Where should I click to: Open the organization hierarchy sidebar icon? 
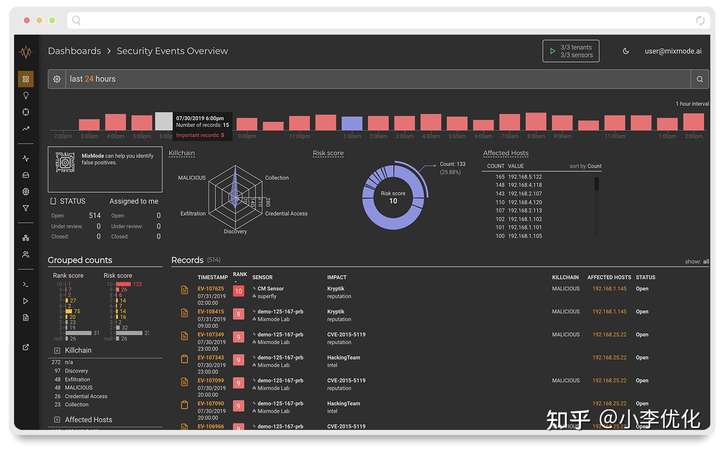point(26,238)
